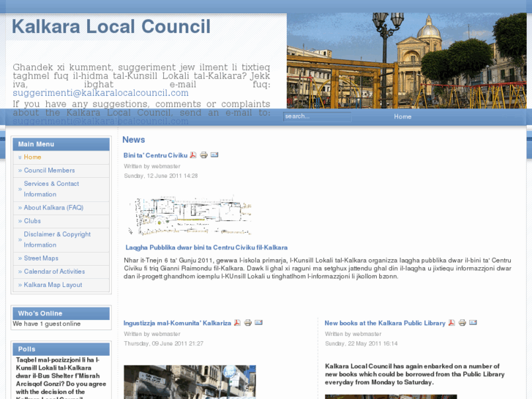This screenshot has width=532, height=399.
Task: Print the Bini ta' Centru Civiku article
Action: [x=203, y=155]
